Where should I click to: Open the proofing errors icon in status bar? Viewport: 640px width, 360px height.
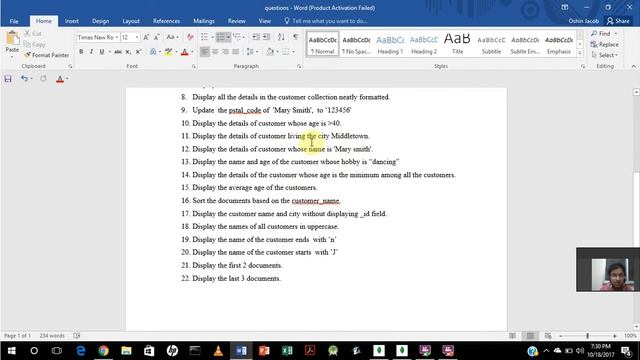pos(76,336)
